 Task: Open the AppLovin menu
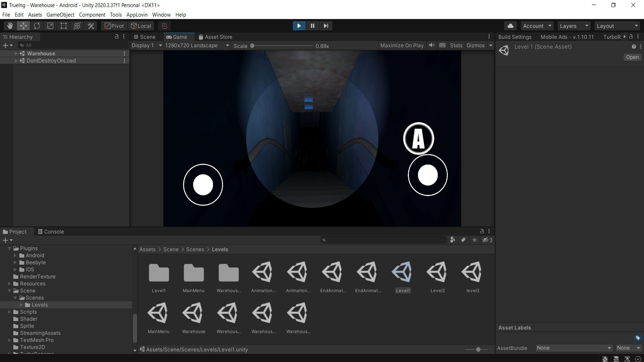click(x=137, y=15)
